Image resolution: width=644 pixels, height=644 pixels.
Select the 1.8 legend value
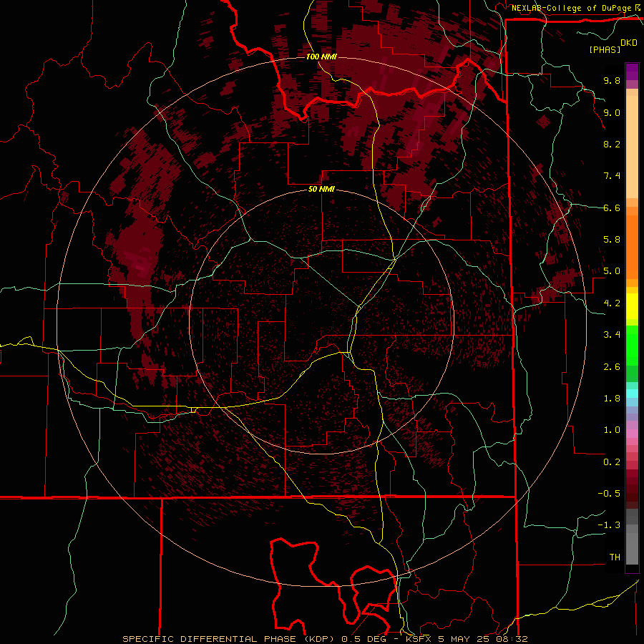(612, 399)
